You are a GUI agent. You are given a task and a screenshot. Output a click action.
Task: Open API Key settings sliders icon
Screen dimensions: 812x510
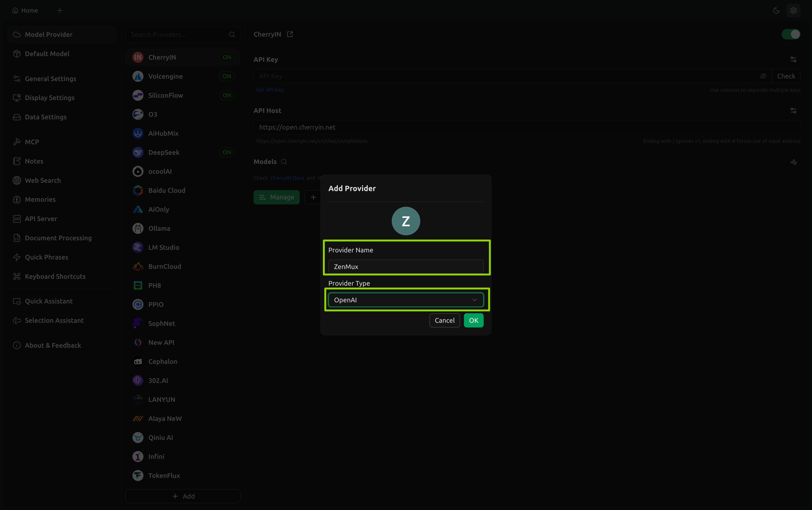tap(793, 59)
